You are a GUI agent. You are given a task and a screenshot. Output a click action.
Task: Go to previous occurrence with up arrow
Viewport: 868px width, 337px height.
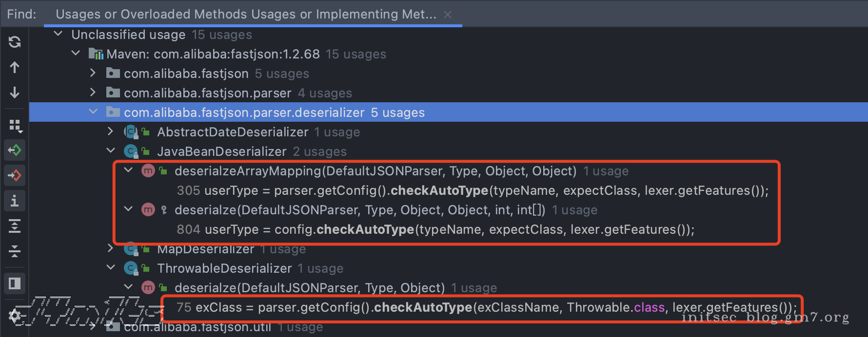[15, 67]
